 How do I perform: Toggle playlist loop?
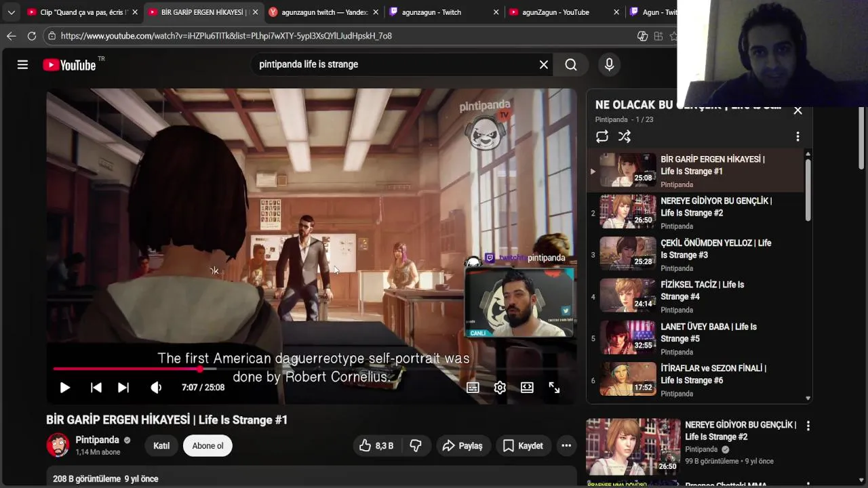601,136
